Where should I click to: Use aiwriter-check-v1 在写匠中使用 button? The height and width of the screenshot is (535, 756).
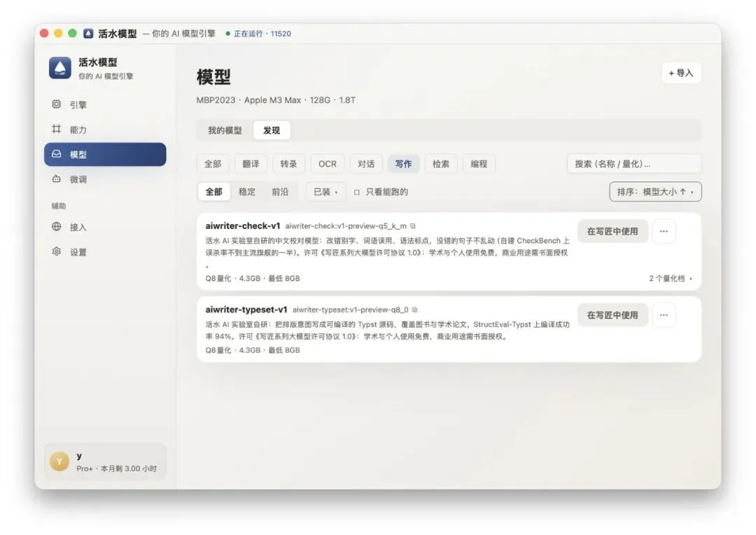click(612, 231)
